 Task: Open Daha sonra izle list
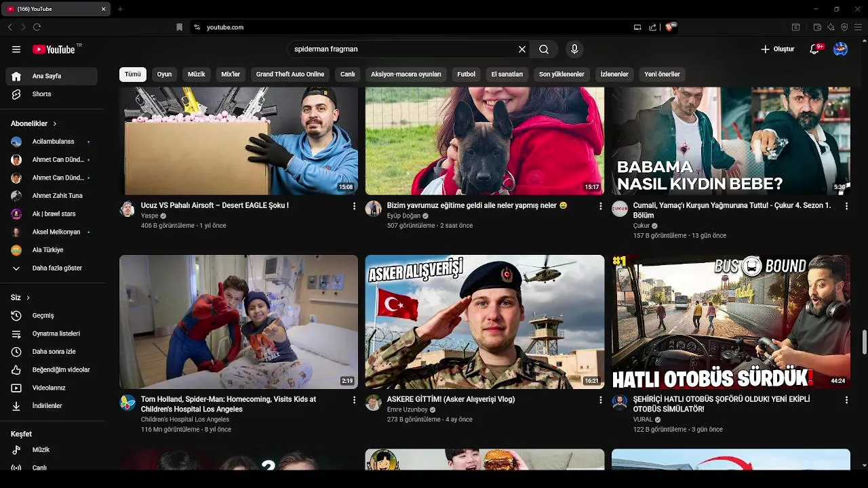52,352
